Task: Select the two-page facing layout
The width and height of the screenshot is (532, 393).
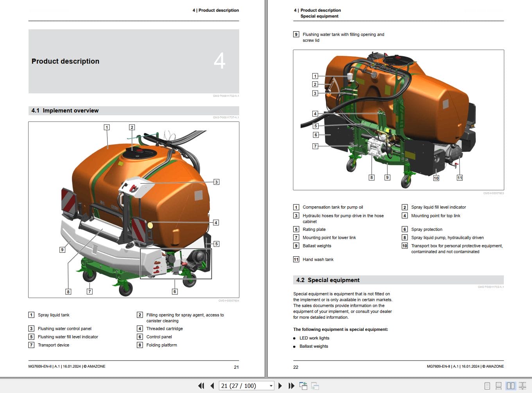Action: 511,386
